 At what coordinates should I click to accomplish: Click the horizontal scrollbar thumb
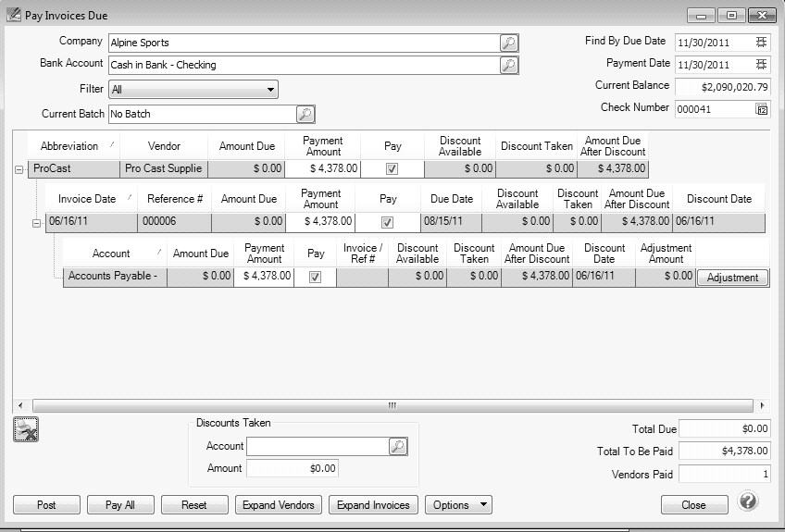(x=392, y=405)
